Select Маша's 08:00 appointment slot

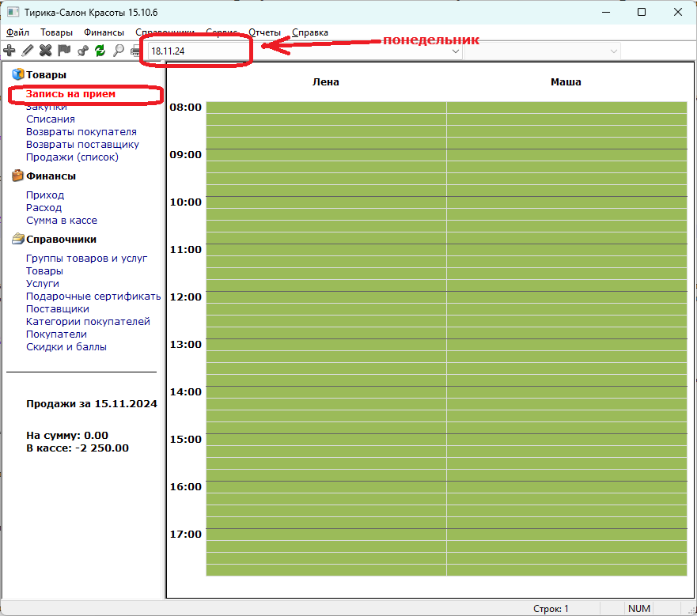566,108
